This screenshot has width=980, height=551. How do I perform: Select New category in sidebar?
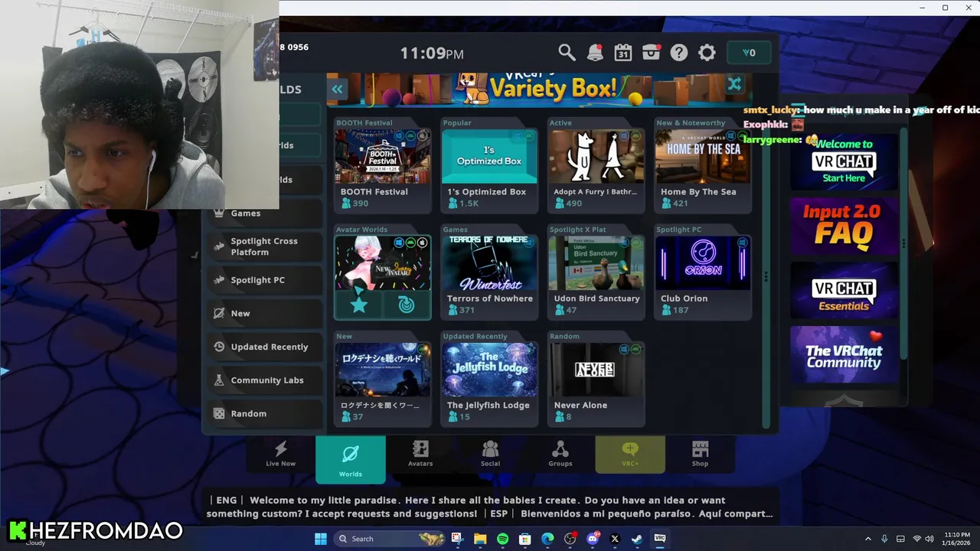click(x=265, y=313)
